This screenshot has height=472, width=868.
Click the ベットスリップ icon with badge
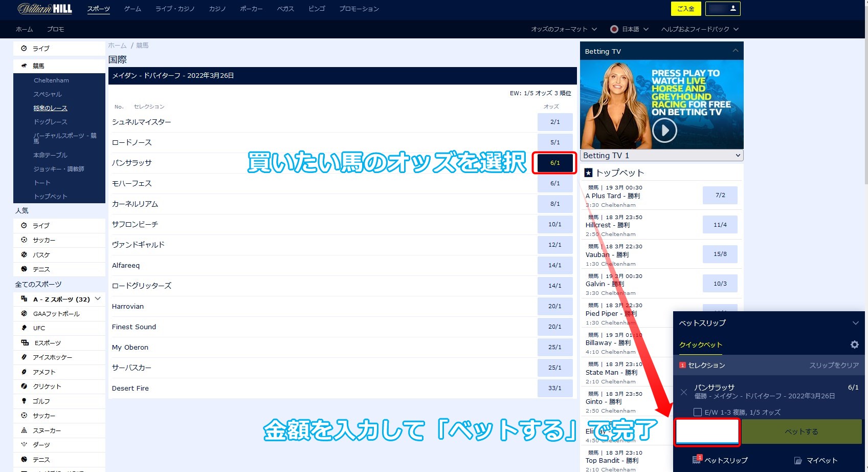(x=697, y=459)
